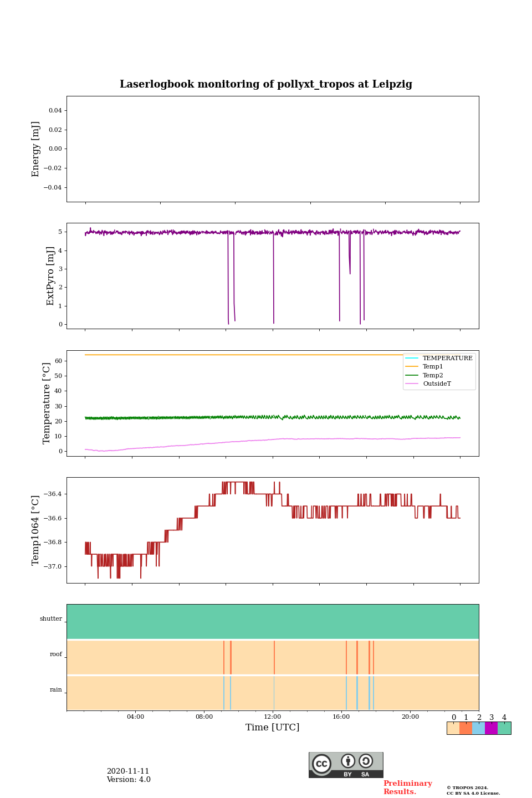Image resolution: width=532 pixels, height=798 pixels.
Task: Click the green shutter status band
Action: [273, 621]
